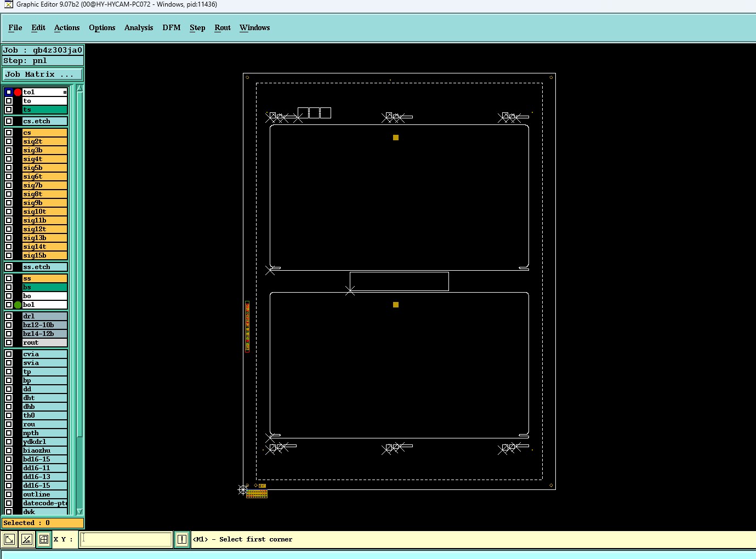Click the diagonal-arrow coordinate mode icon
The height and width of the screenshot is (559, 756).
click(9, 539)
